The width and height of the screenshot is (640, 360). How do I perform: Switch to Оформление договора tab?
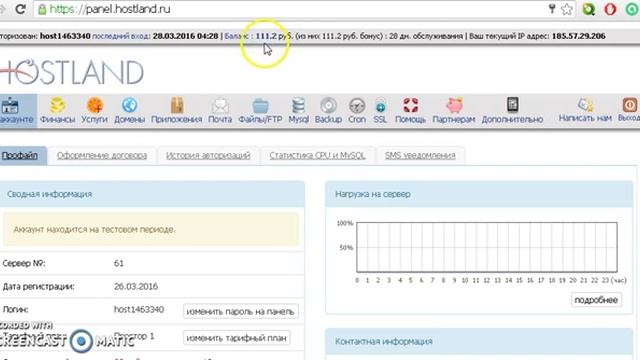[102, 156]
